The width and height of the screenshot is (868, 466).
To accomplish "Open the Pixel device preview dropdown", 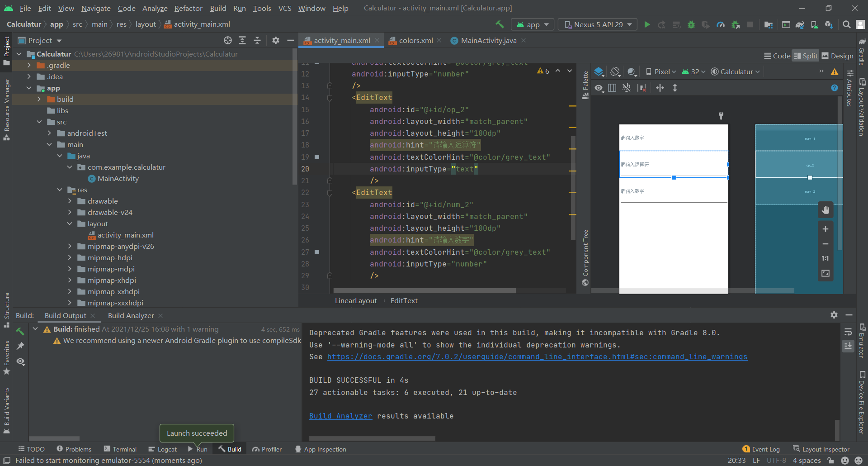I will [661, 71].
